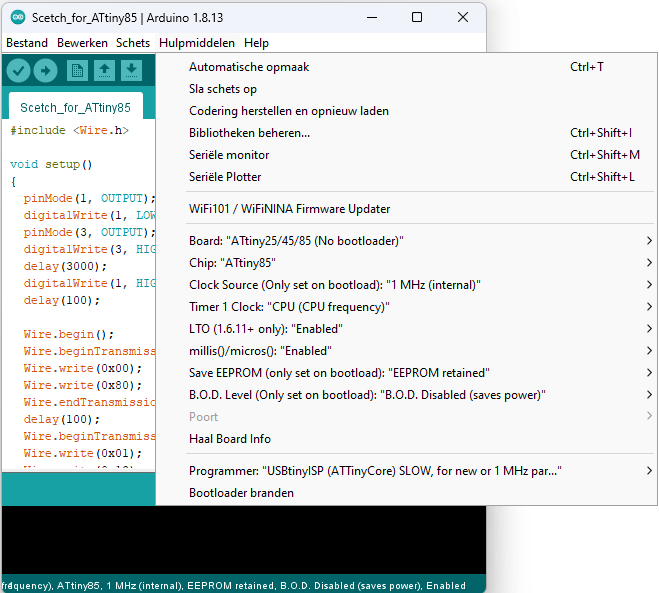Expand the Clock Source submenu
Screen dimensions: 659x593
(x=406, y=285)
